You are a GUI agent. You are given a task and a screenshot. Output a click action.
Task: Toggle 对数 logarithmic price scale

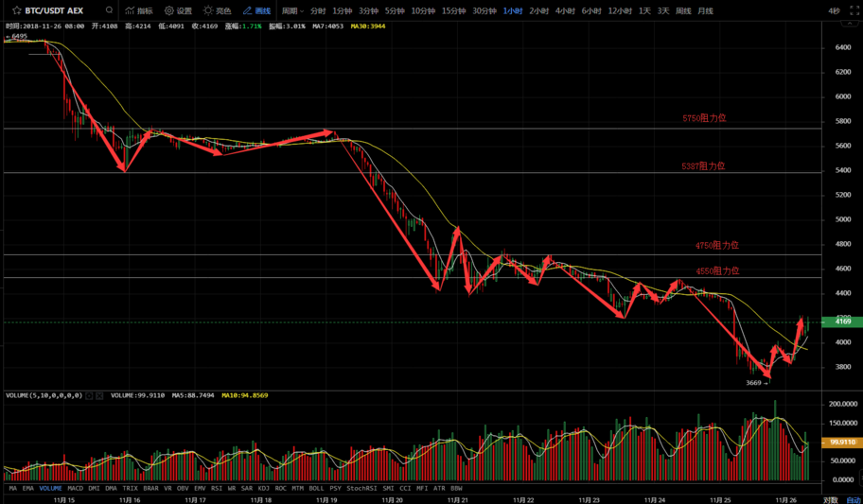click(830, 500)
